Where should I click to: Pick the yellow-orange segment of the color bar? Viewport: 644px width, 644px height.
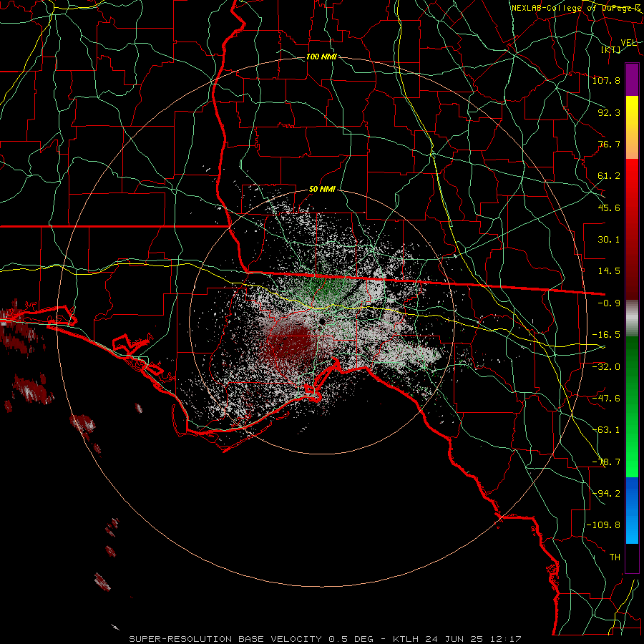pos(632,127)
